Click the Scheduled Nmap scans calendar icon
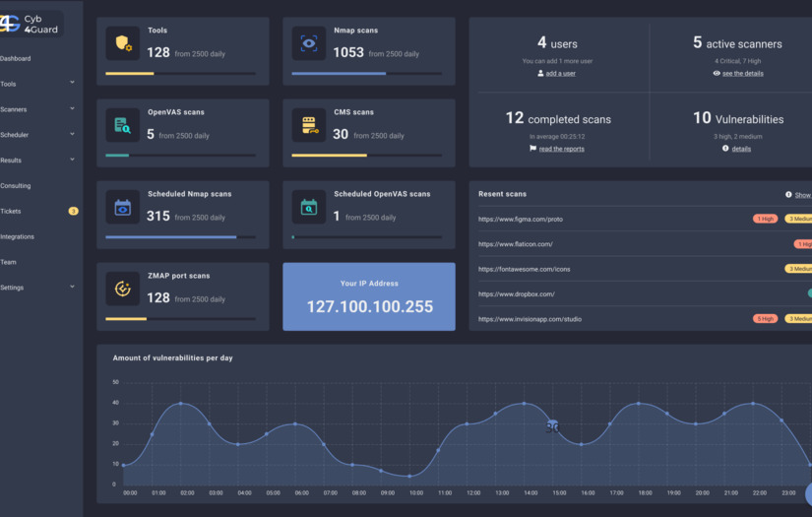812x517 pixels. tap(123, 207)
